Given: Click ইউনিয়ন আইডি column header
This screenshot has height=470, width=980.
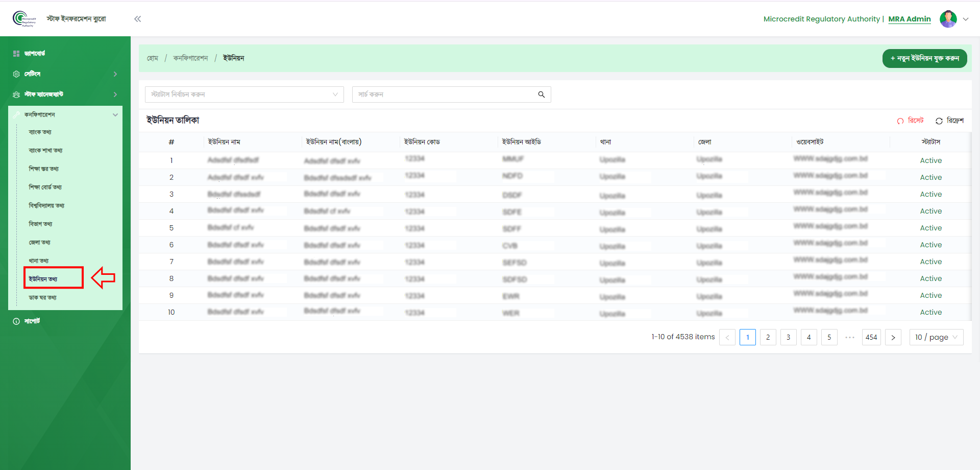Looking at the screenshot, I should coord(522,142).
